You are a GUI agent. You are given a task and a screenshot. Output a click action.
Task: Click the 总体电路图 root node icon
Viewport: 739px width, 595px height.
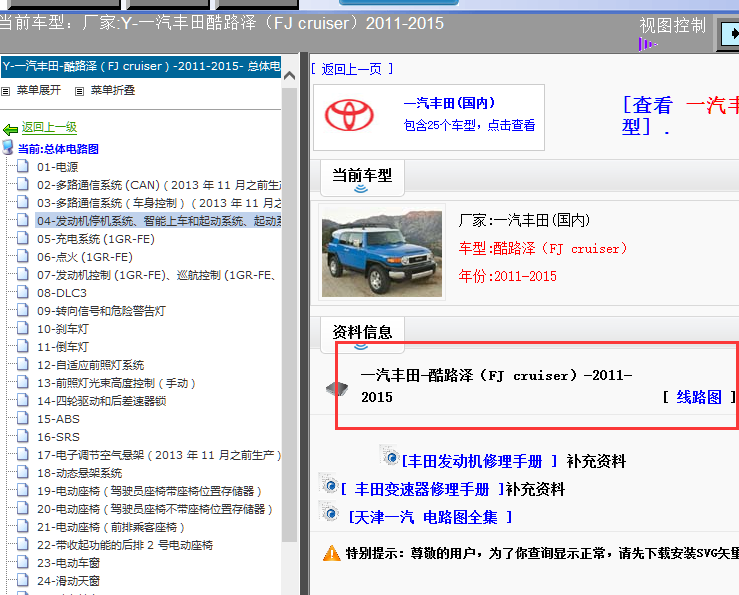click(x=8, y=148)
